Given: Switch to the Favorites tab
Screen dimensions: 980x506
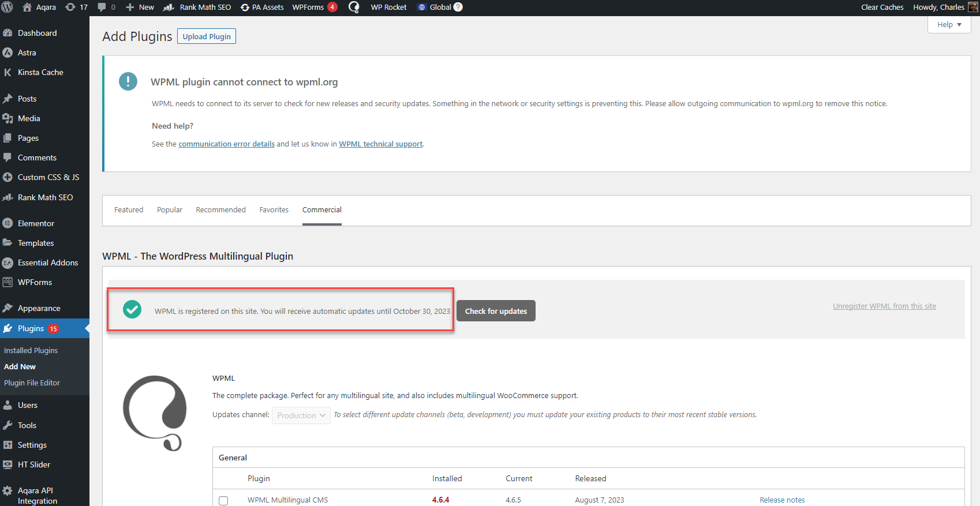Looking at the screenshot, I should click(274, 209).
